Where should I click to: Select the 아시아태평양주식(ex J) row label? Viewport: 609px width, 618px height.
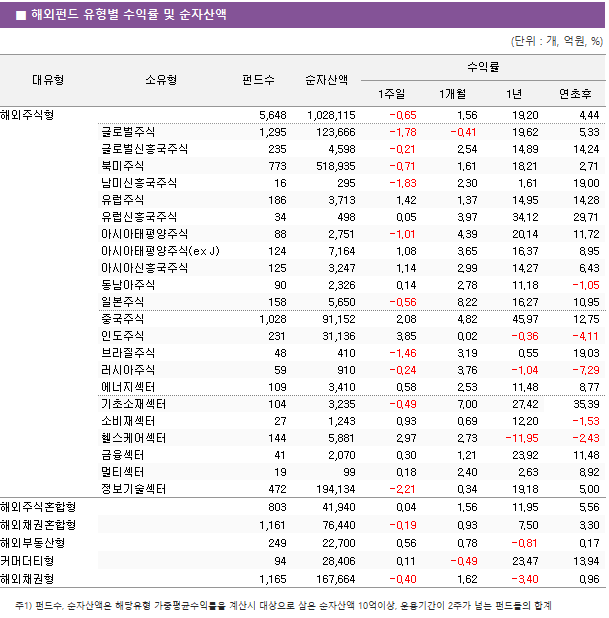coord(160,251)
